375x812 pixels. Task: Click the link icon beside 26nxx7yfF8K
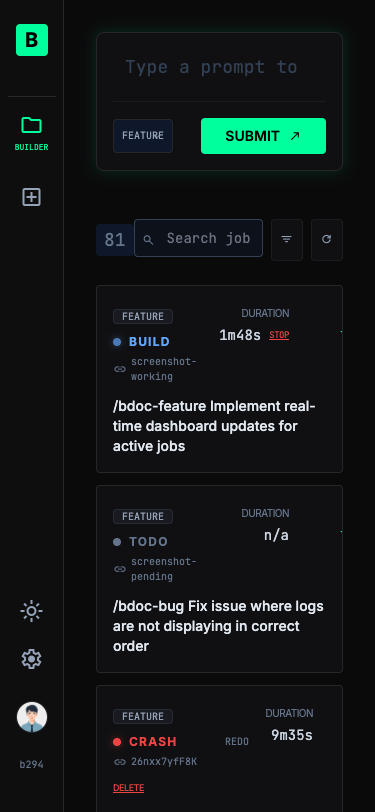120,762
